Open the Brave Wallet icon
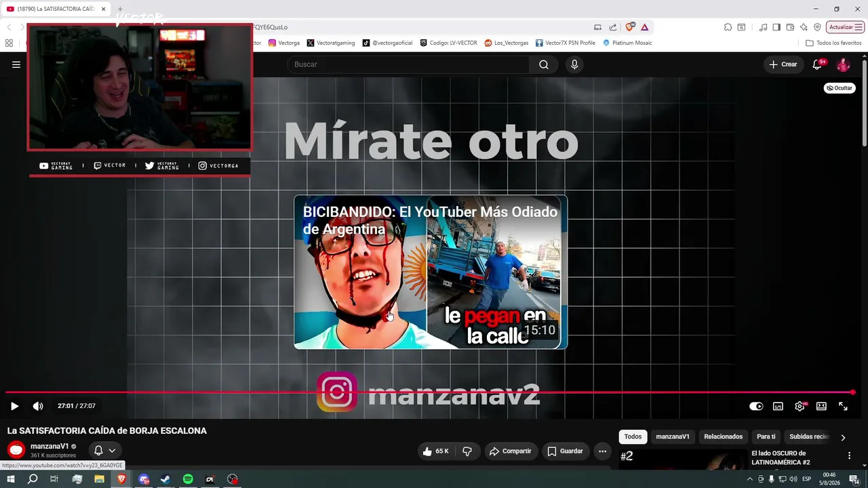 pyautogui.click(x=790, y=27)
